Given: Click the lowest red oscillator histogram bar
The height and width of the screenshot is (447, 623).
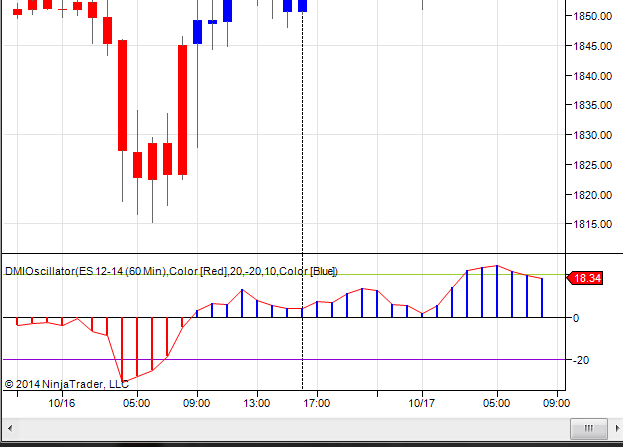Looking at the screenshot, I should click(x=122, y=350).
